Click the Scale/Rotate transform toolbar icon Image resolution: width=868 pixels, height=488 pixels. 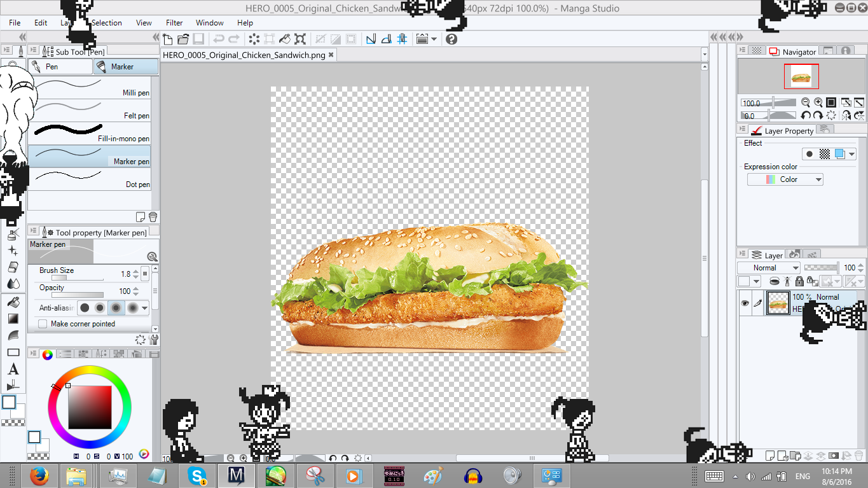(x=300, y=39)
